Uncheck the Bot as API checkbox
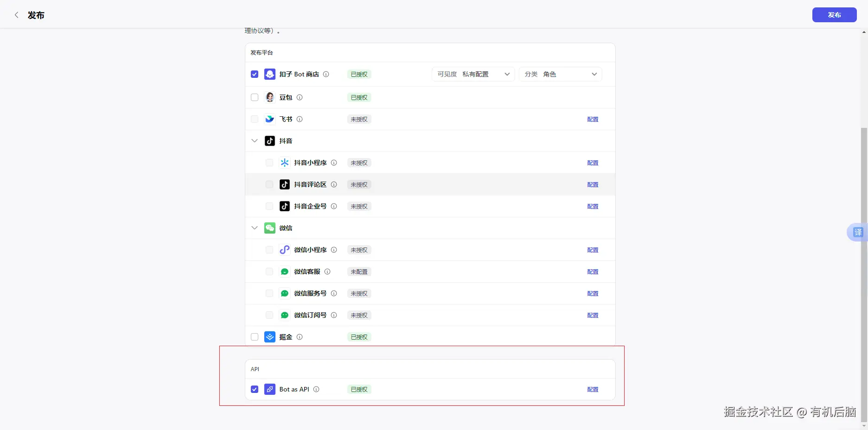Viewport: 868px width, 430px height. click(x=255, y=389)
